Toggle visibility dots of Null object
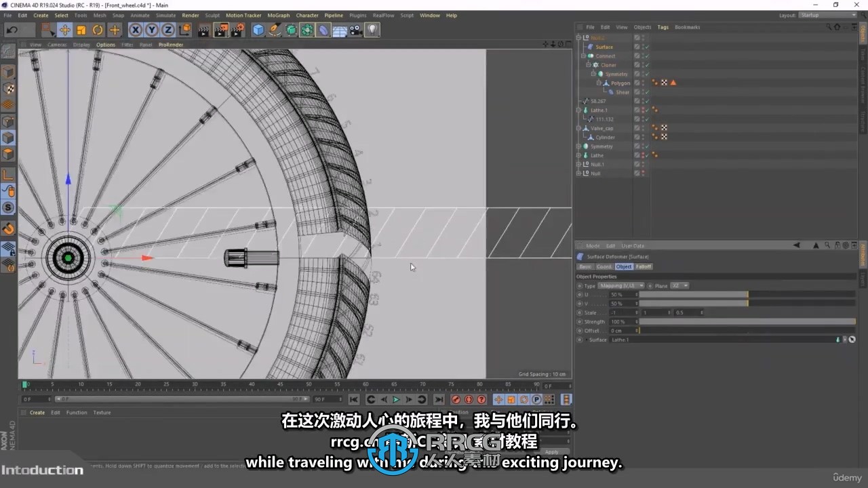The height and width of the screenshot is (488, 868). pyautogui.click(x=643, y=174)
